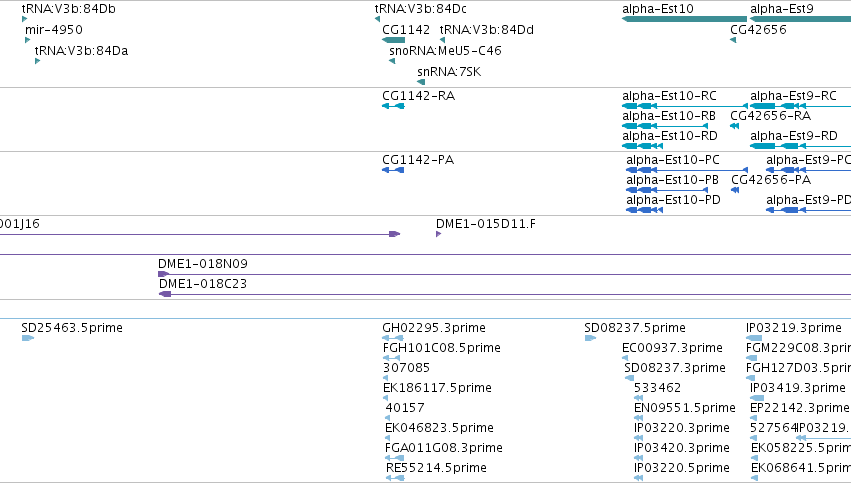Click the CG42656 gene label
851x483 pixels.
point(758,30)
